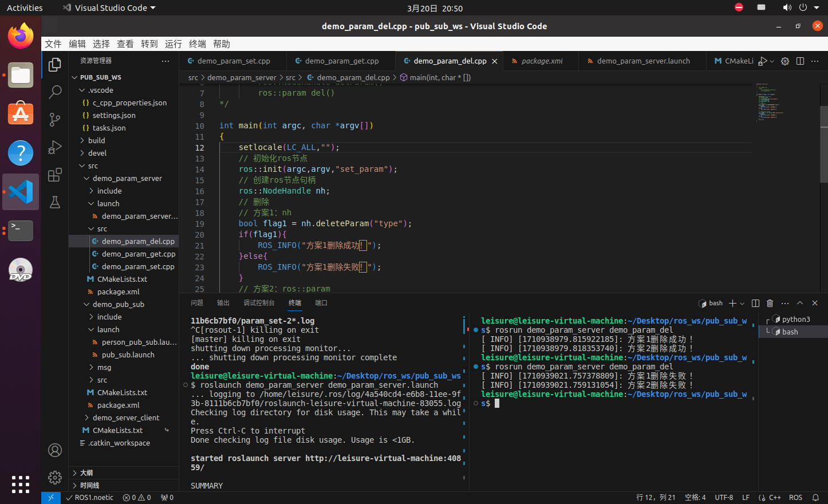Screen dimensions: 828x504
Task: Open terminal panel more actions ellipsis
Action: click(x=785, y=303)
